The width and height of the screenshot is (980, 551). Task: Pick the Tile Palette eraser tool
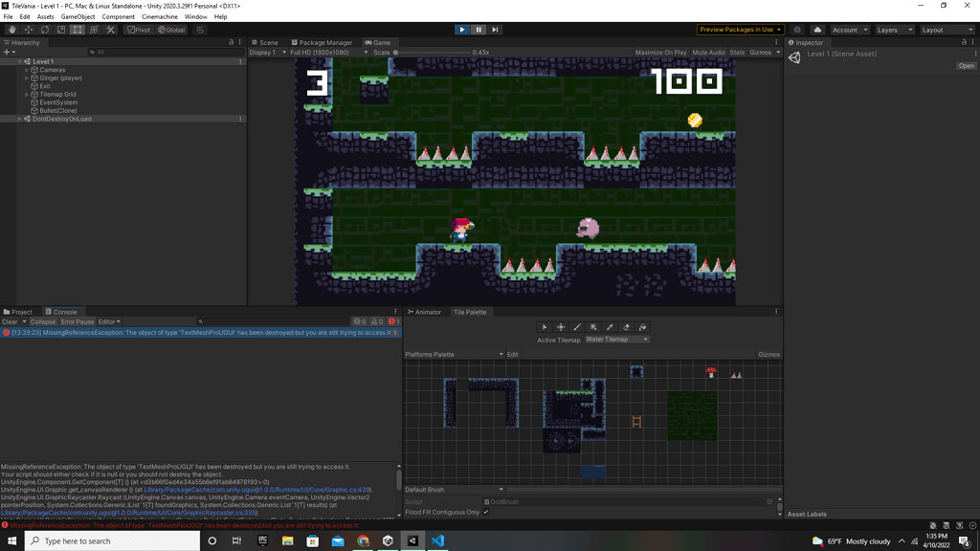[626, 327]
